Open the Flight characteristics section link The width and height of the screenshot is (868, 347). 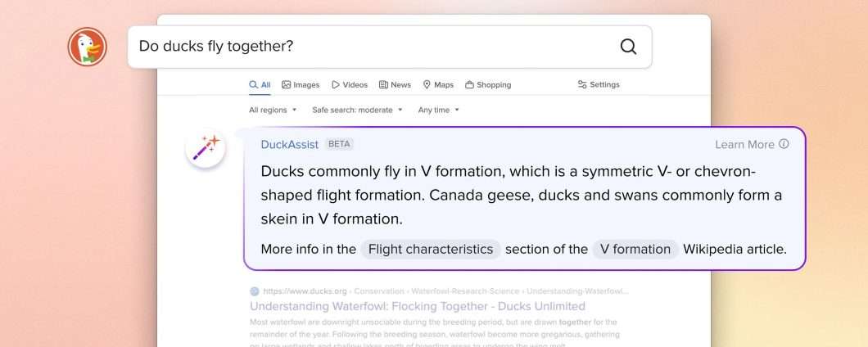click(431, 249)
